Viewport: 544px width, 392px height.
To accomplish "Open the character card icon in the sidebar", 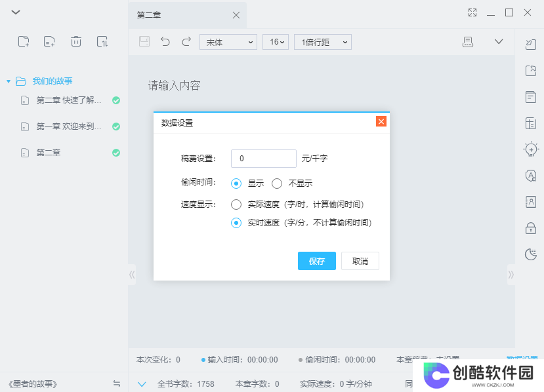I will [531, 202].
